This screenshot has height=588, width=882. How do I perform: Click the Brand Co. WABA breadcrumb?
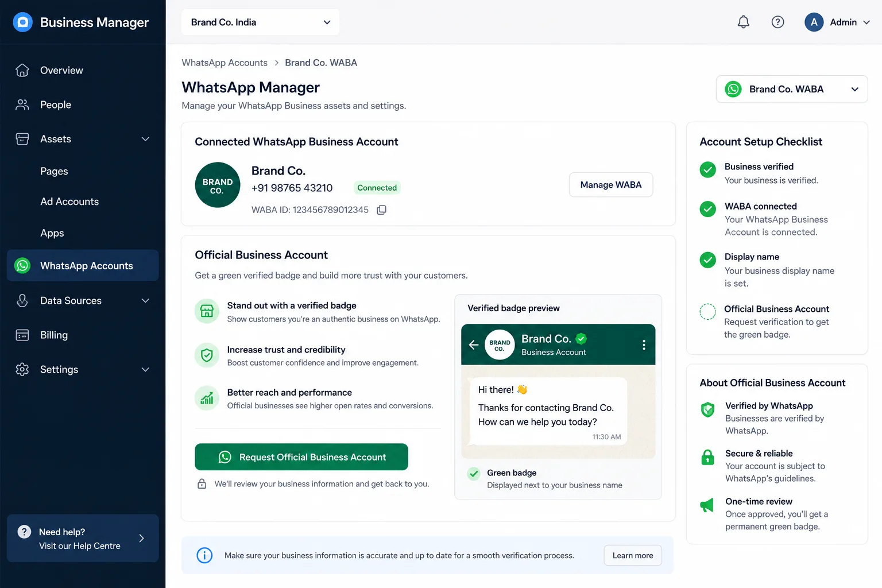[321, 63]
